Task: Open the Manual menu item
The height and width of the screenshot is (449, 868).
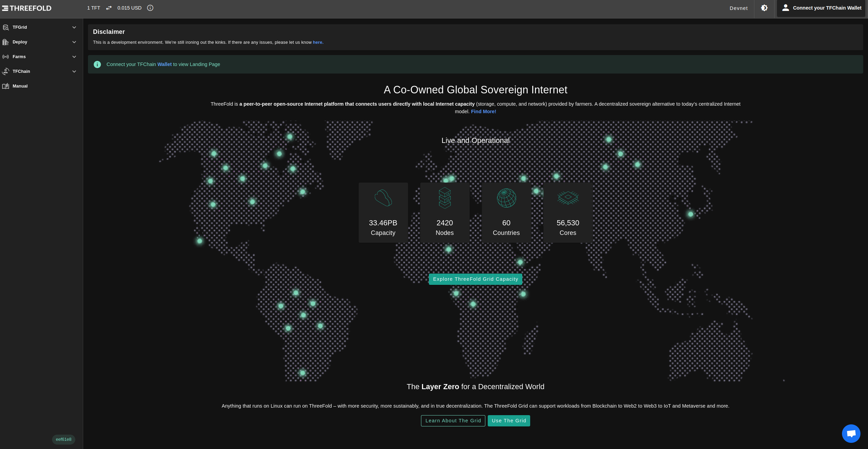Action: (x=20, y=86)
